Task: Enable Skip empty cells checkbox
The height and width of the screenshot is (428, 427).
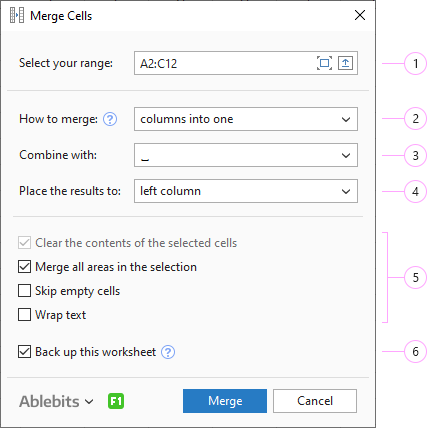Action: pyautogui.click(x=24, y=291)
